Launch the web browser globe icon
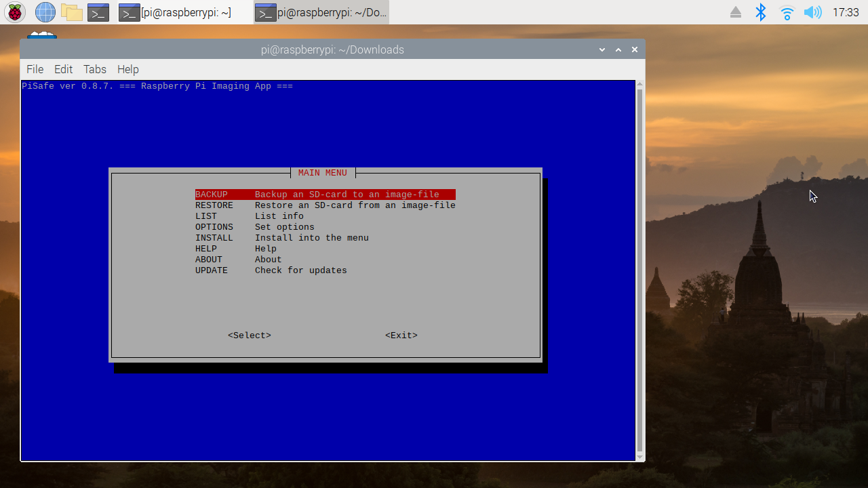This screenshot has width=868, height=488. pos(45,12)
